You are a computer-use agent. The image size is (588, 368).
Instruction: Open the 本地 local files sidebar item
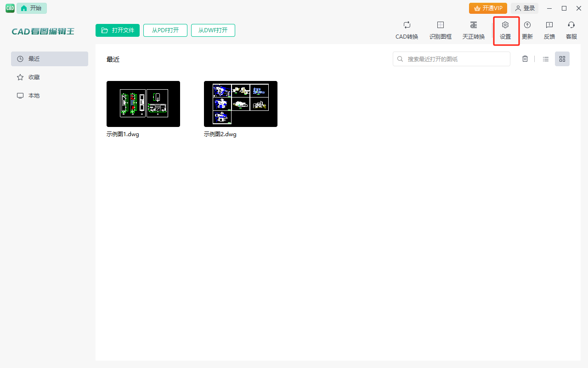click(50, 96)
